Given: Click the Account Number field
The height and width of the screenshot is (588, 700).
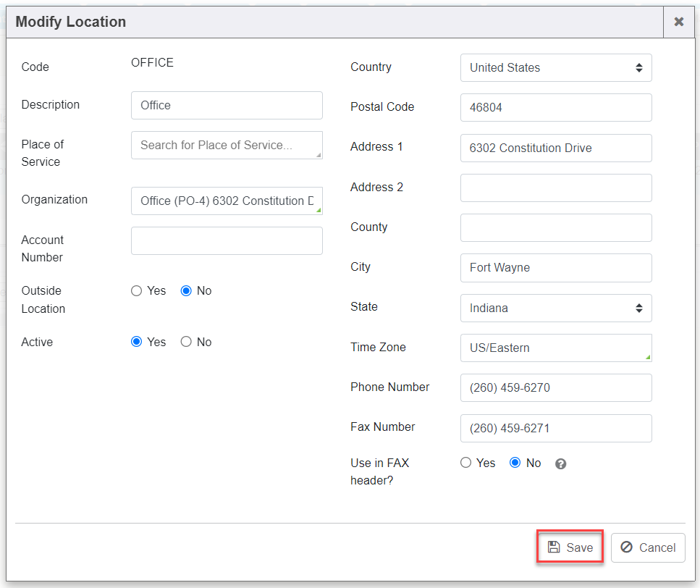Looking at the screenshot, I should [x=227, y=240].
